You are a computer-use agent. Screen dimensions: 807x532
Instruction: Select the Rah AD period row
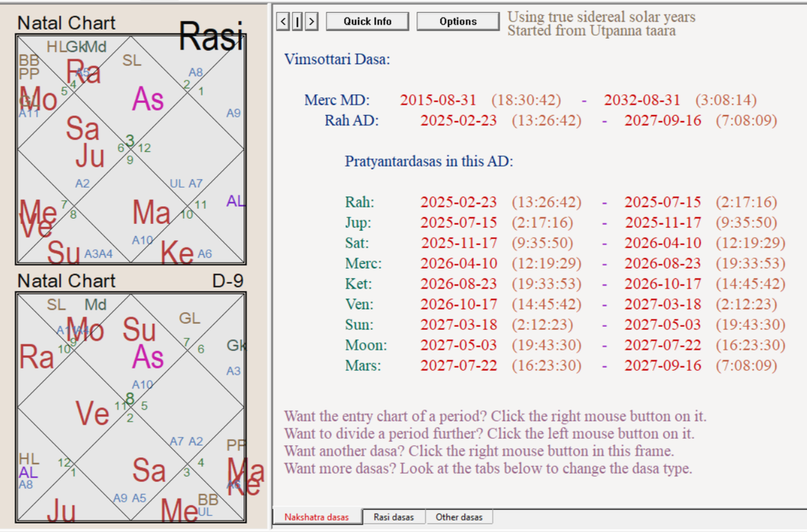pos(551,120)
